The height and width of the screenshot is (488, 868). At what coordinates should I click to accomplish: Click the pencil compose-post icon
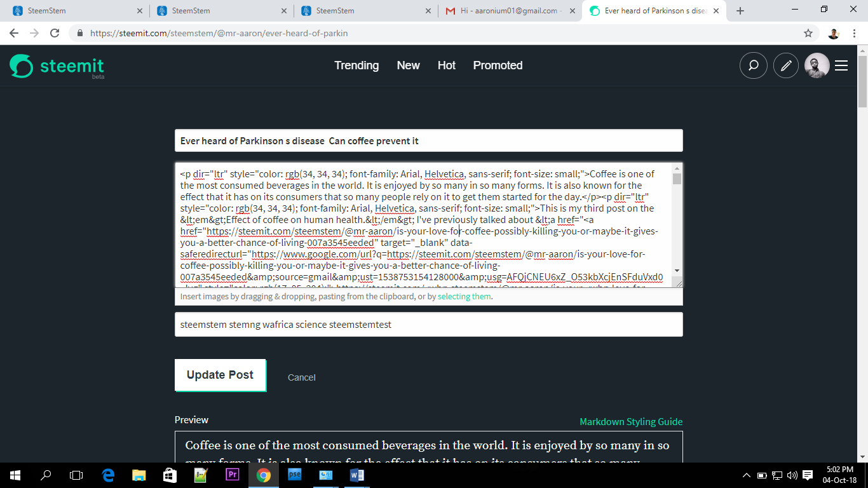786,65
